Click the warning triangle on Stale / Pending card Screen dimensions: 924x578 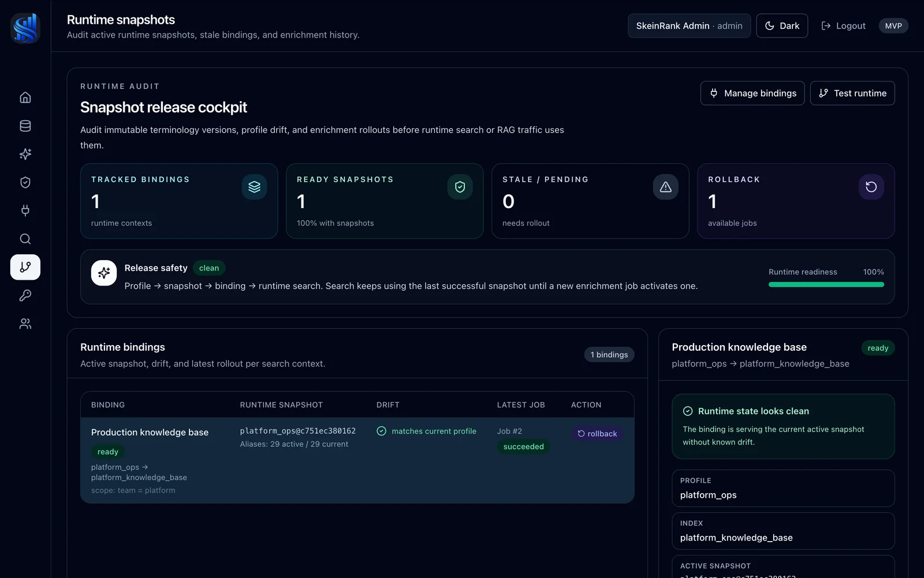click(665, 187)
